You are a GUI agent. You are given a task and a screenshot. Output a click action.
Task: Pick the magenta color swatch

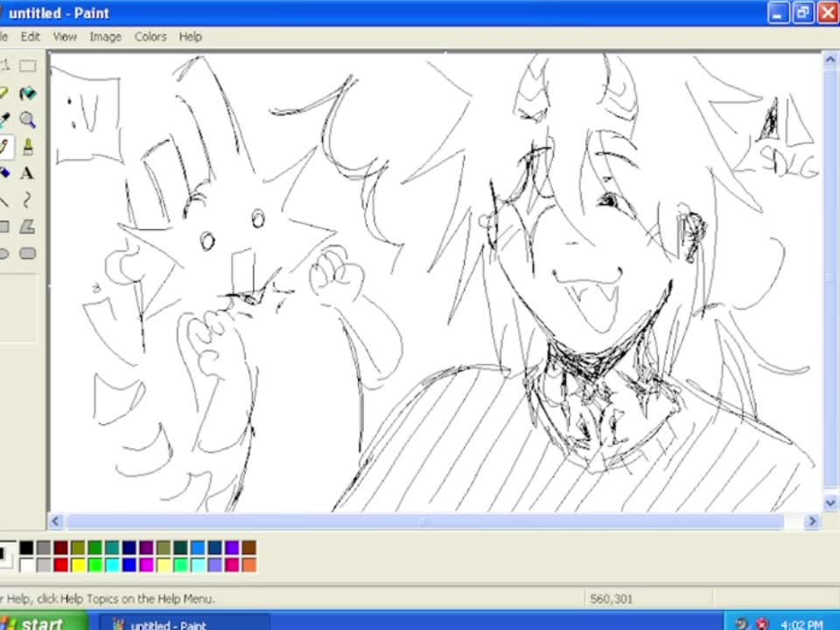(146, 564)
